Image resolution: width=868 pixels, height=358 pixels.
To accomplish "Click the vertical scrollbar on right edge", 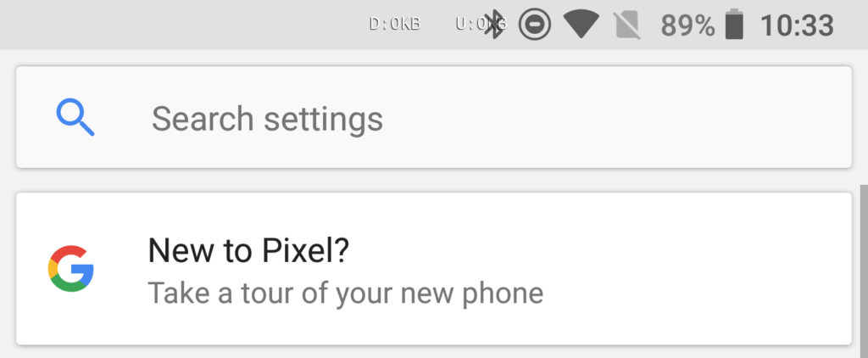I will (x=864, y=271).
